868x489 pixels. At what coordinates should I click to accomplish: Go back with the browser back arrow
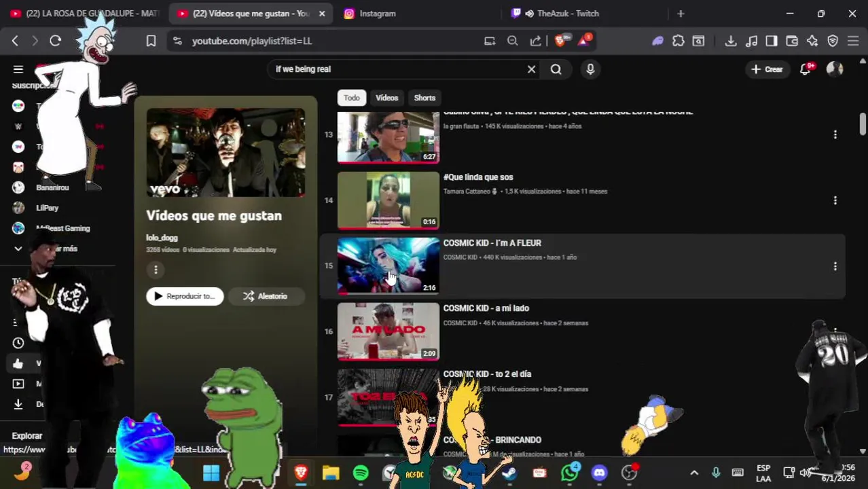(15, 41)
